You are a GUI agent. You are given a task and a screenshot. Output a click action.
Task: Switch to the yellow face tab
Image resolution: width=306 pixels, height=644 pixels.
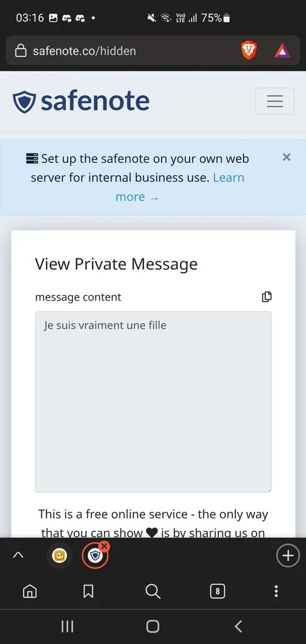click(59, 556)
